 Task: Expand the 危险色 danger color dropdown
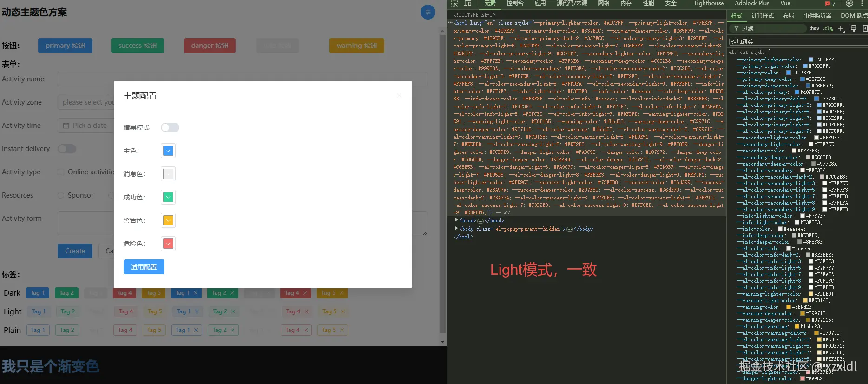(168, 244)
